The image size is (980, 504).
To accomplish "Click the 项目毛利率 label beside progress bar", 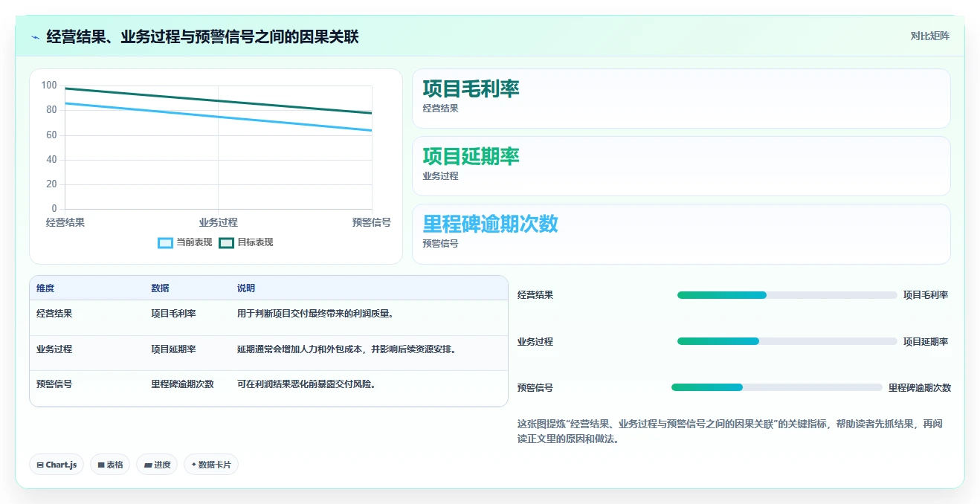I will click(926, 295).
